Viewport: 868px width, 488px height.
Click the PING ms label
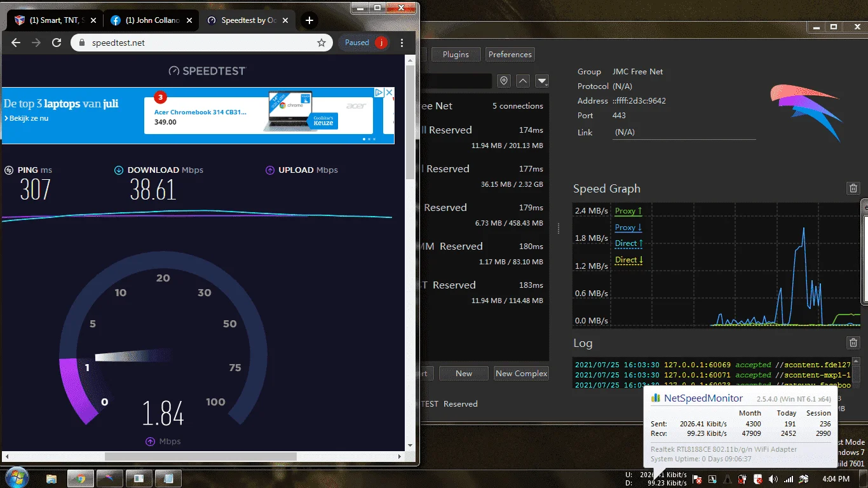coord(35,170)
